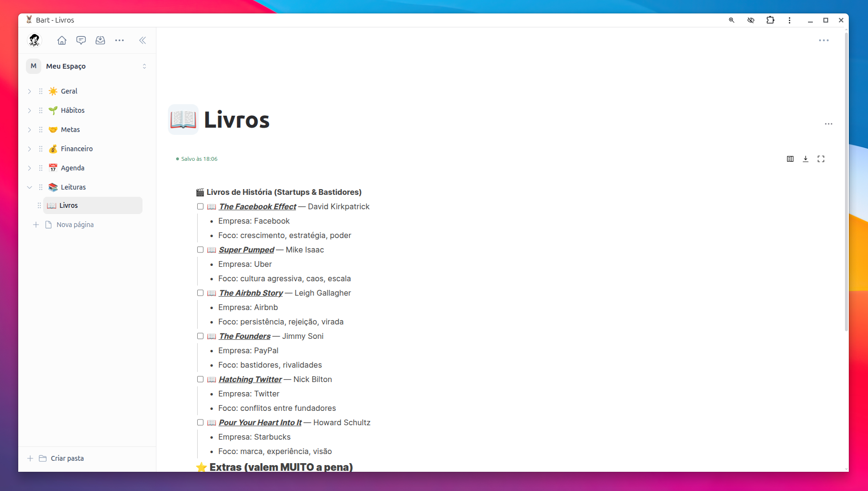
Task: Open the Metas folder
Action: pyautogui.click(x=70, y=130)
